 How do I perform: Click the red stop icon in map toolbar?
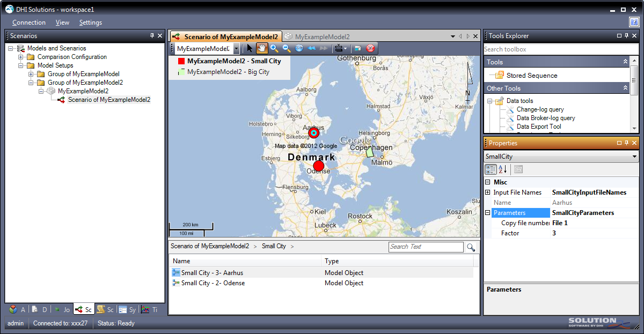click(370, 48)
